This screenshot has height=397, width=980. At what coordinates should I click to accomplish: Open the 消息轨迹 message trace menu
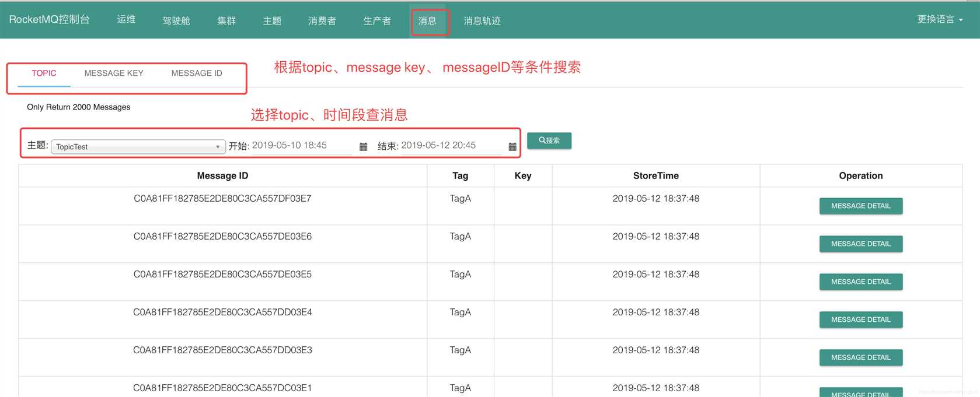click(482, 20)
